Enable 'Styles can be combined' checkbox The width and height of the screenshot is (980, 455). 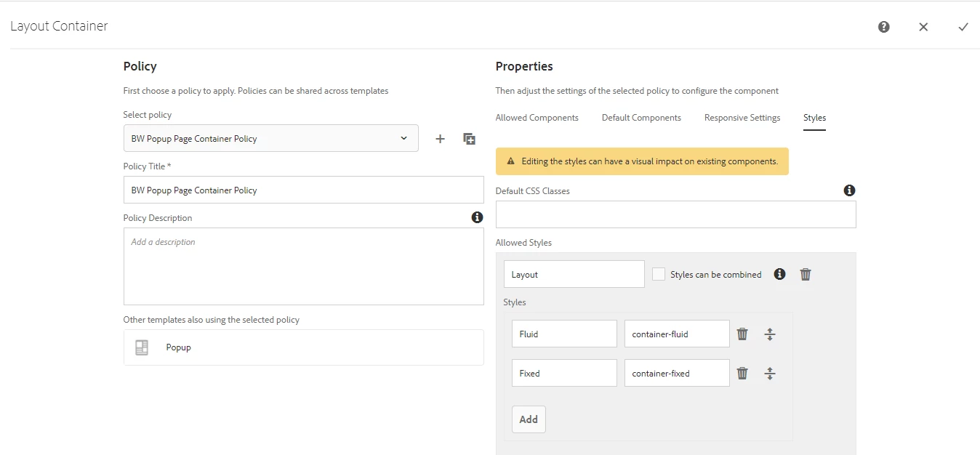coord(659,274)
